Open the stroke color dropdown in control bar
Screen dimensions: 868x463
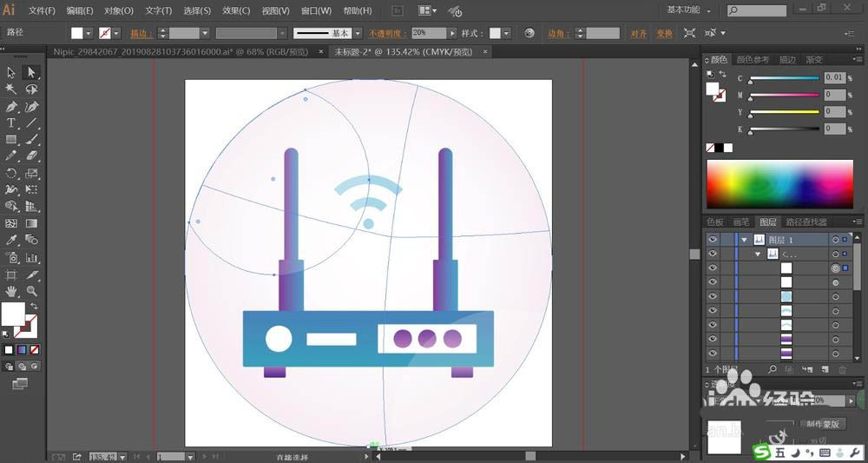pos(116,33)
